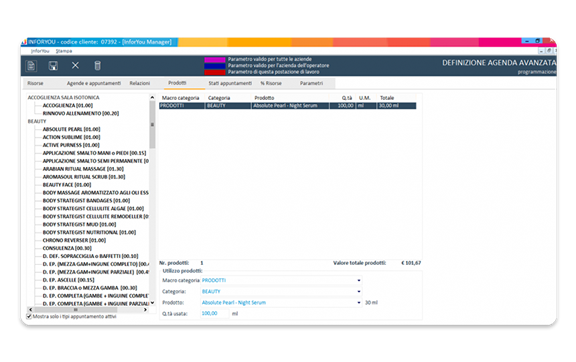Select ACTIVE PURNESS [01.00] item
The image size is (576, 362).
pos(71,145)
